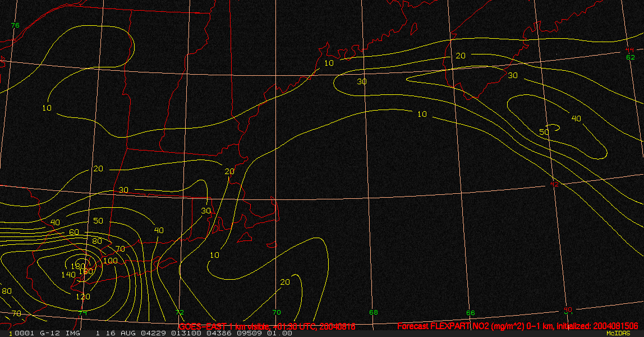644x337 pixels.
Task: Select the G-12 satellite entry in status line
Action: point(50,333)
